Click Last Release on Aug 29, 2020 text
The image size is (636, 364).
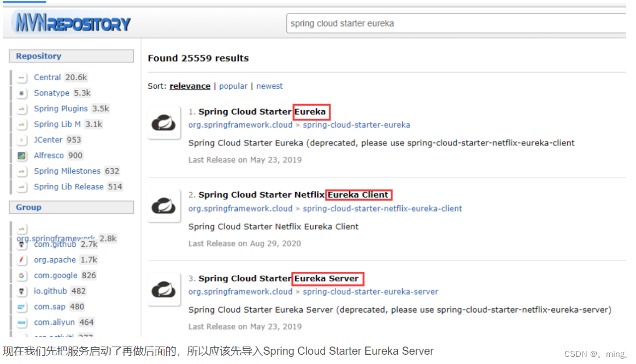[245, 244]
